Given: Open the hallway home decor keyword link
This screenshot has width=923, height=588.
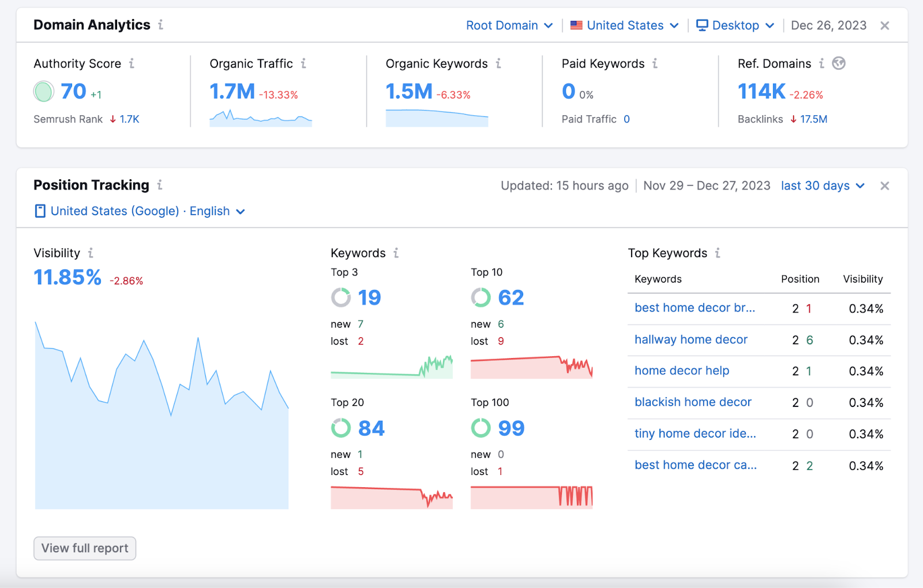Looking at the screenshot, I should click(690, 340).
